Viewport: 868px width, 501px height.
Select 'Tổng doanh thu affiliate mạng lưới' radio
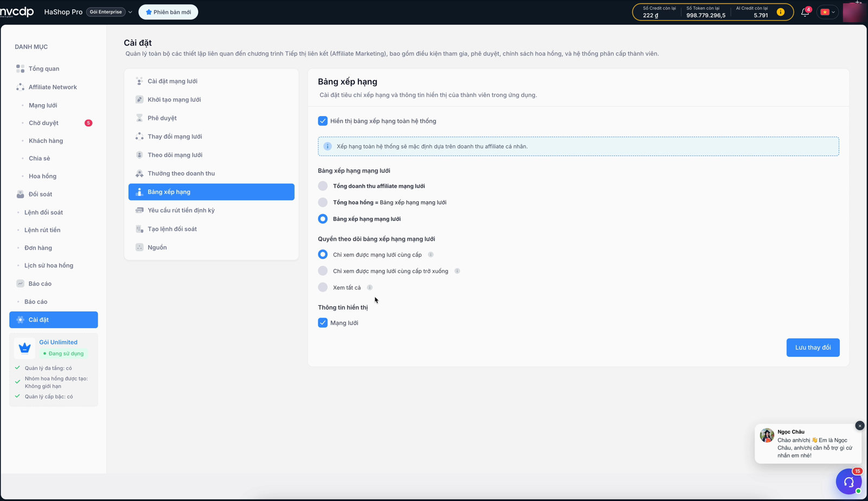tap(323, 186)
